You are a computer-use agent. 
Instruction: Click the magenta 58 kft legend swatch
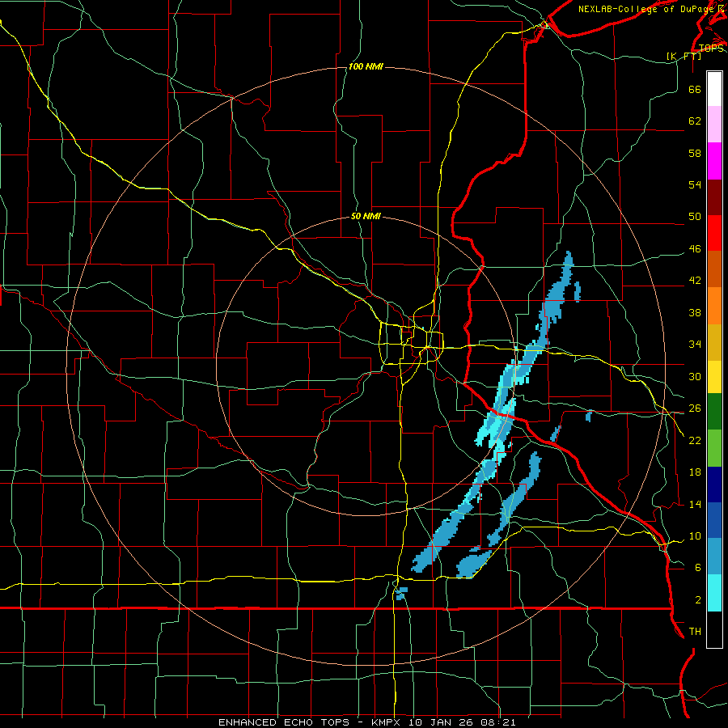click(x=714, y=161)
